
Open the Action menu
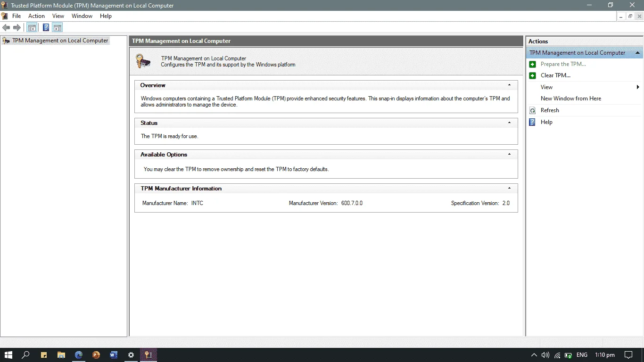[36, 16]
